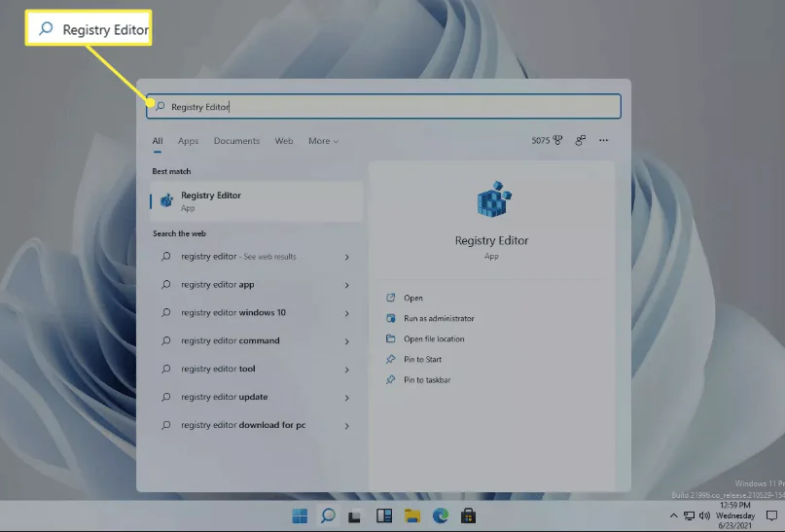Open the Documents search tab
Viewport: 785px width, 532px height.
(236, 141)
